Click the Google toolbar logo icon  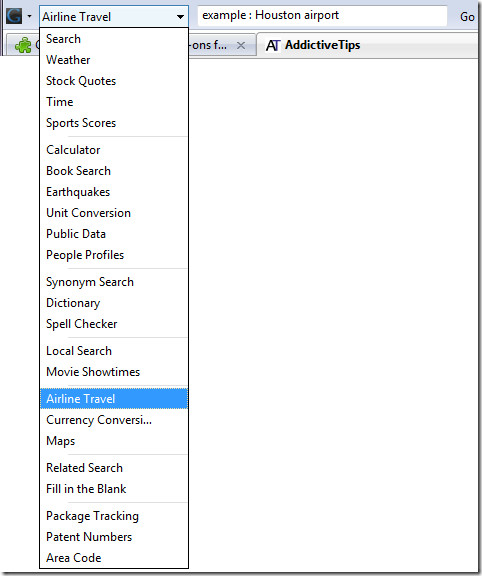14,16
